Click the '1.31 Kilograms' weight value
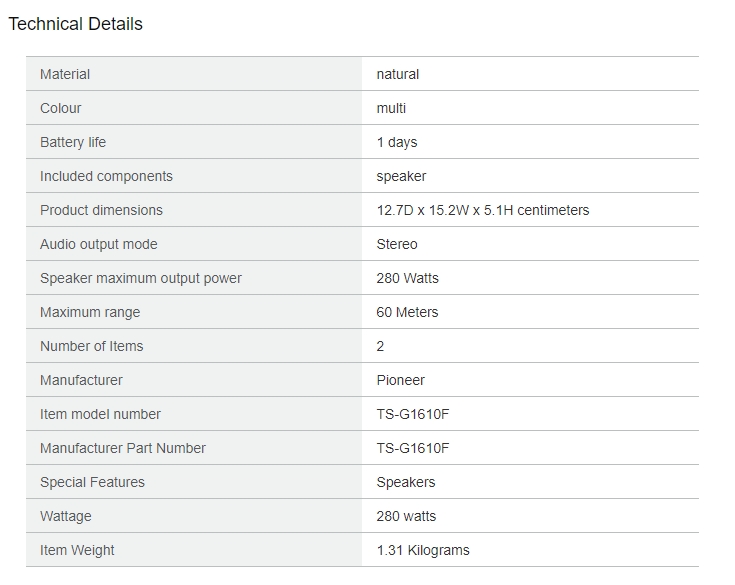Image resolution: width=735 pixels, height=585 pixels. [x=423, y=550]
